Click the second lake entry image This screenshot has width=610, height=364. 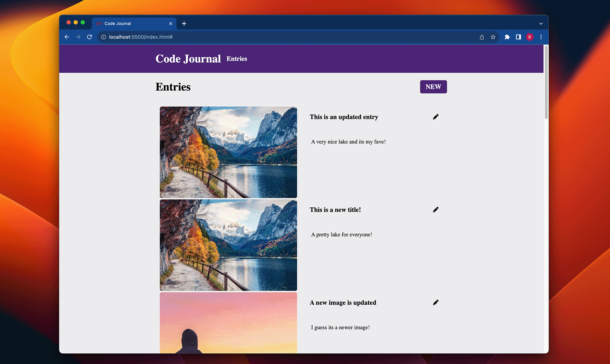(x=228, y=245)
